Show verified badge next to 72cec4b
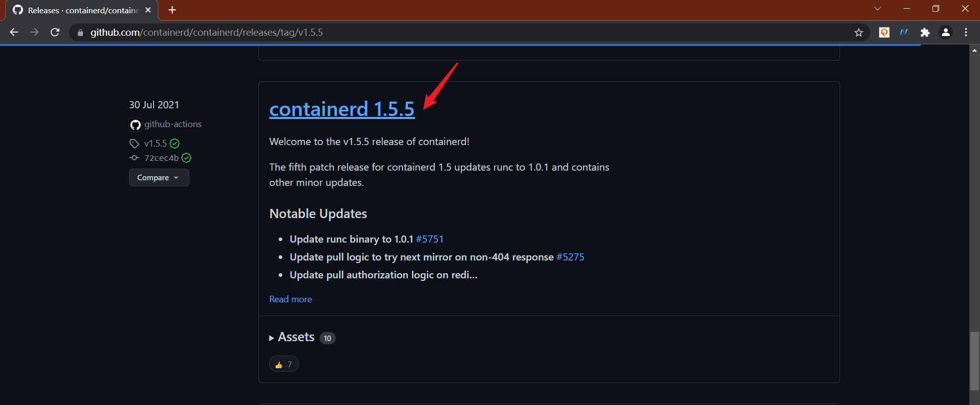980x405 pixels. [186, 158]
